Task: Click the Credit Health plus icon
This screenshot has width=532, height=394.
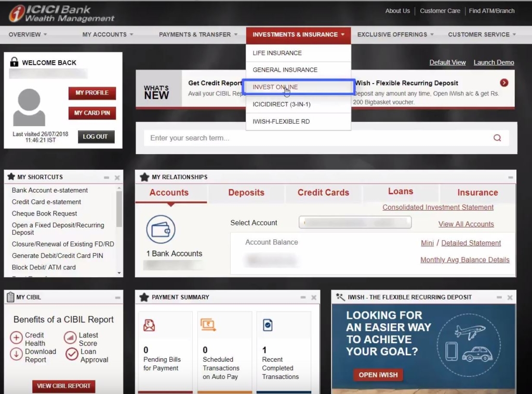Action: pos(16,337)
